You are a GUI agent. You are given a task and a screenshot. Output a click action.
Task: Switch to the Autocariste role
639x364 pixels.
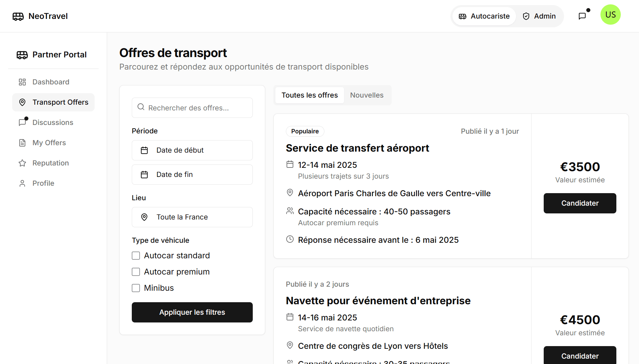tap(484, 16)
